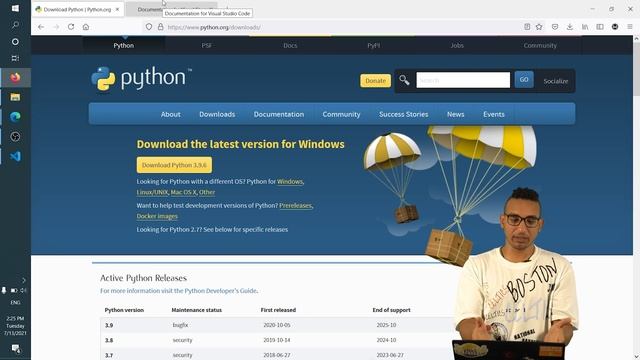Open Firefox account avatar icon
Viewport: 640px width, 360px height.
(x=615, y=27)
